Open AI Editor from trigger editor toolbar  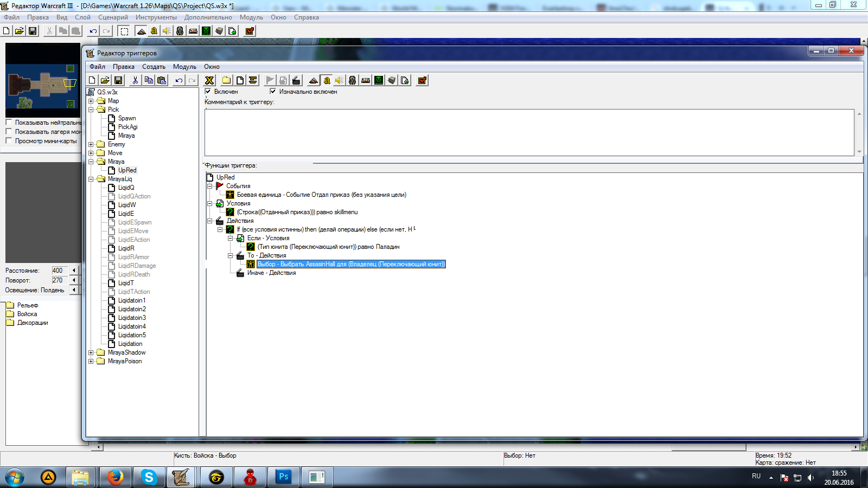pos(379,80)
